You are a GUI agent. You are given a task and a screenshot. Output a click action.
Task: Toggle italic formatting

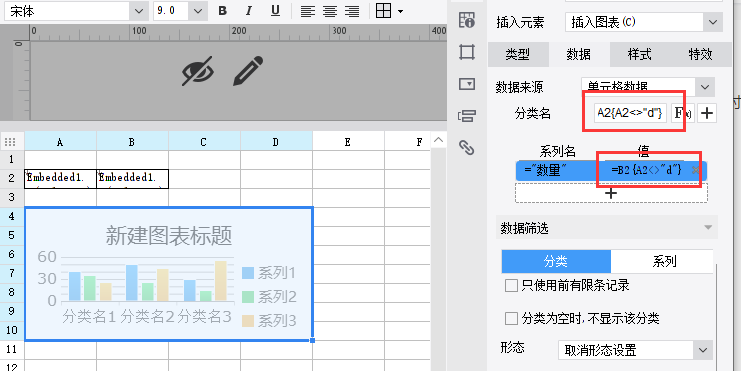pos(249,11)
